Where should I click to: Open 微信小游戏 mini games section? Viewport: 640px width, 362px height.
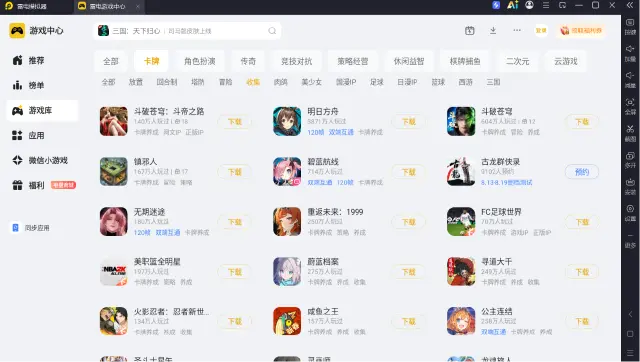40,160
